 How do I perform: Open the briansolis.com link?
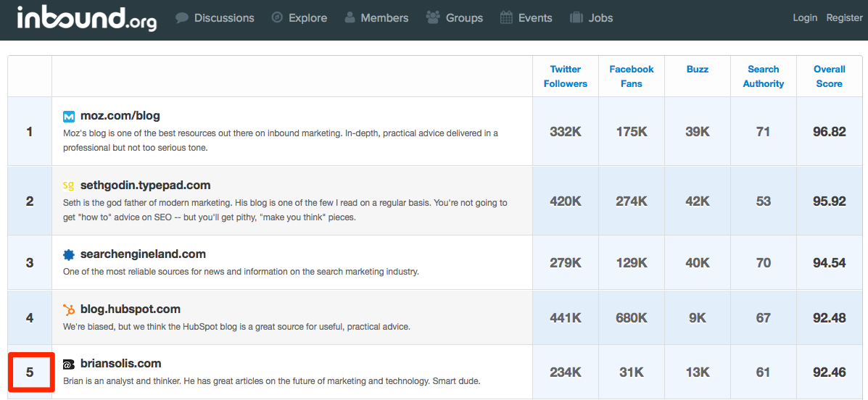(120, 364)
